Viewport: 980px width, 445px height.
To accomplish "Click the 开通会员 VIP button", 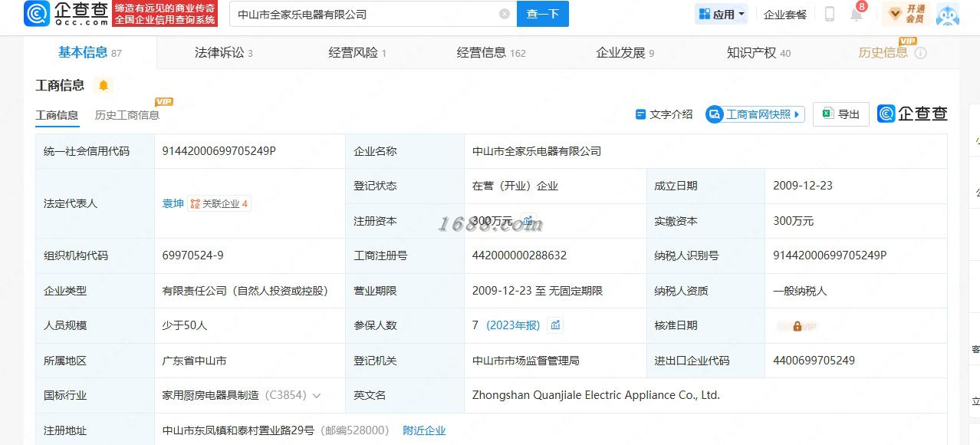I will point(906,14).
